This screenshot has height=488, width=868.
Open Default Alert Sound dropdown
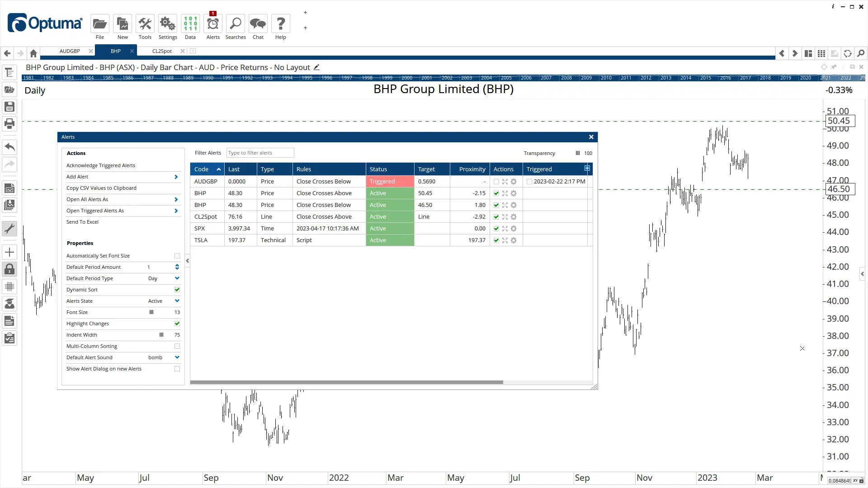pyautogui.click(x=177, y=357)
